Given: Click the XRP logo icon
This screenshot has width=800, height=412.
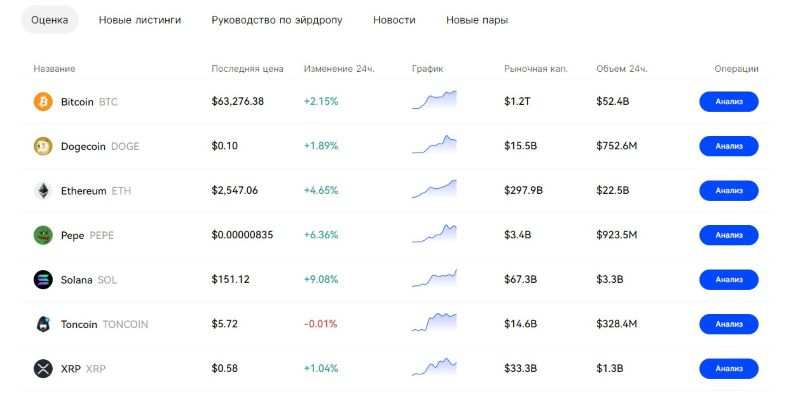Looking at the screenshot, I should pos(43,369).
